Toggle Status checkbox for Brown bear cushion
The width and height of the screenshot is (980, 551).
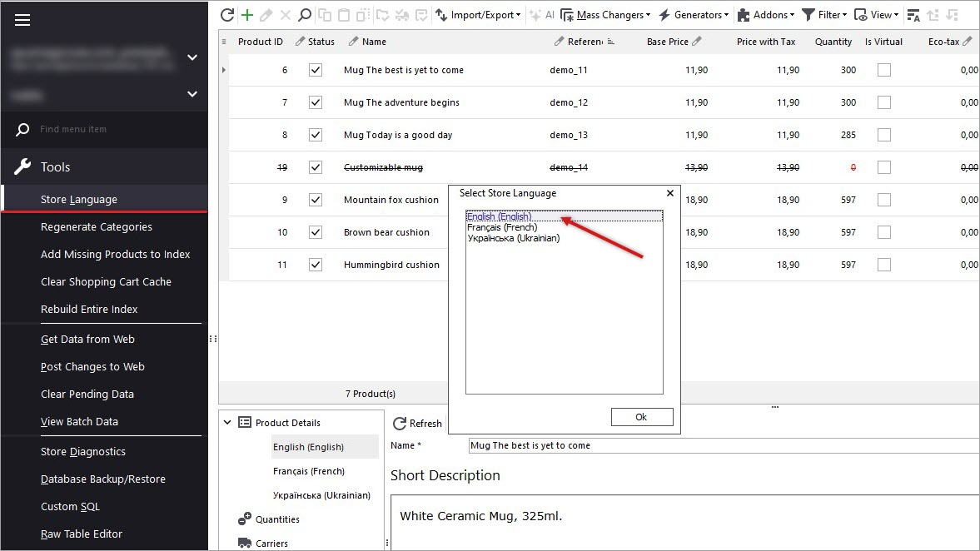pyautogui.click(x=316, y=232)
